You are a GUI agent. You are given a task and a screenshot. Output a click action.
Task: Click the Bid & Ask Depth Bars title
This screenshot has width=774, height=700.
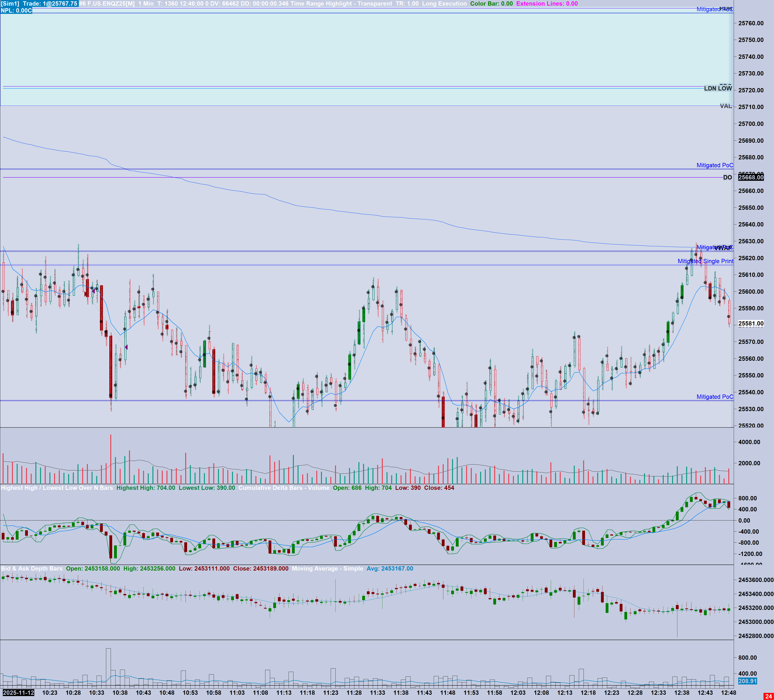31,568
